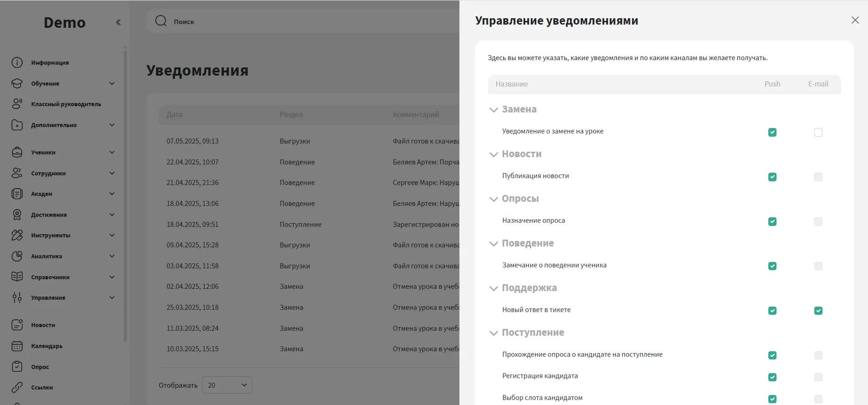868x405 pixels.
Task: Close the notification management panel
Action: click(855, 20)
